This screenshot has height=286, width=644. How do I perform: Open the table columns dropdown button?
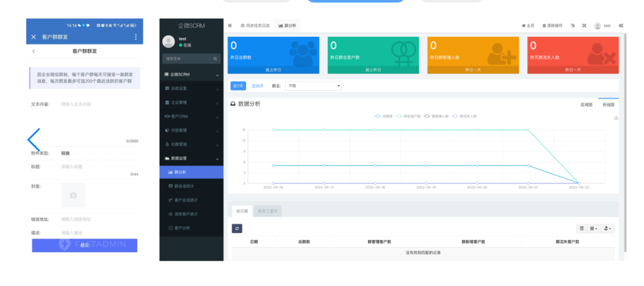click(594, 228)
